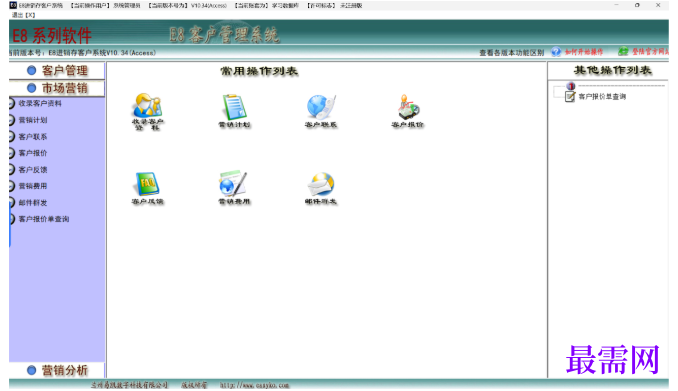Click the 版权所有 text in the footer
Image resolution: width=678 pixels, height=391 pixels.
click(194, 385)
